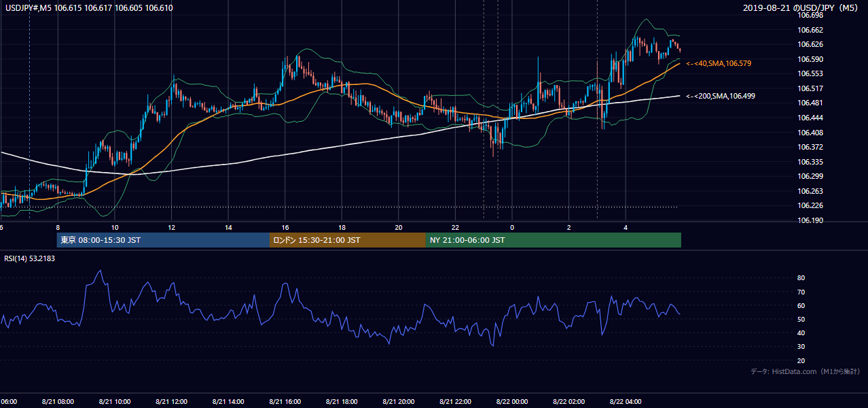Click the RSI(14) 53.2183 indicator label
Image resolution: width=868 pixels, height=408 pixels.
[30, 258]
